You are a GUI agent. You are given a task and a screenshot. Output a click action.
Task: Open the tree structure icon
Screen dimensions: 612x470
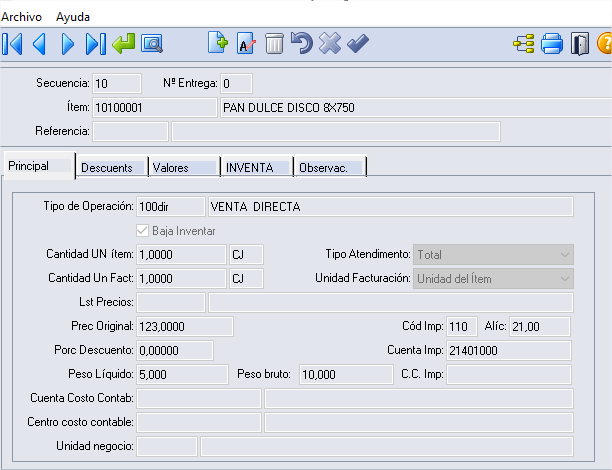pos(524,43)
